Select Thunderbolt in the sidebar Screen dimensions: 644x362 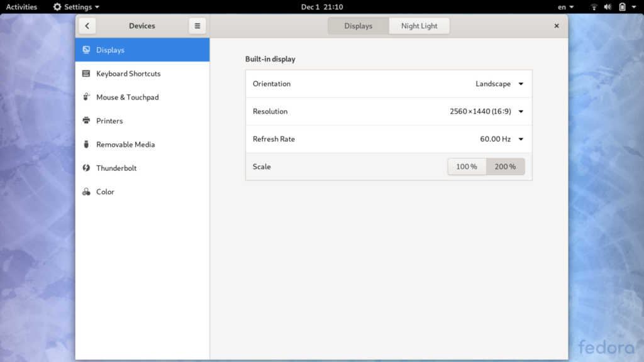click(x=142, y=168)
